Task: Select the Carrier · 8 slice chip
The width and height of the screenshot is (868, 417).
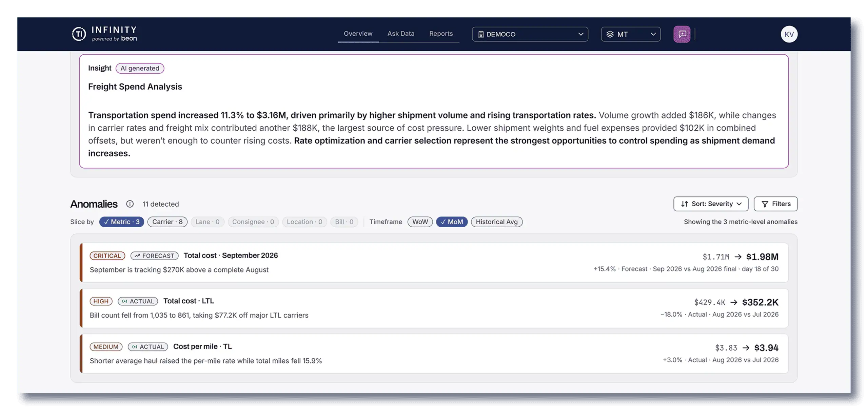Action: (167, 222)
